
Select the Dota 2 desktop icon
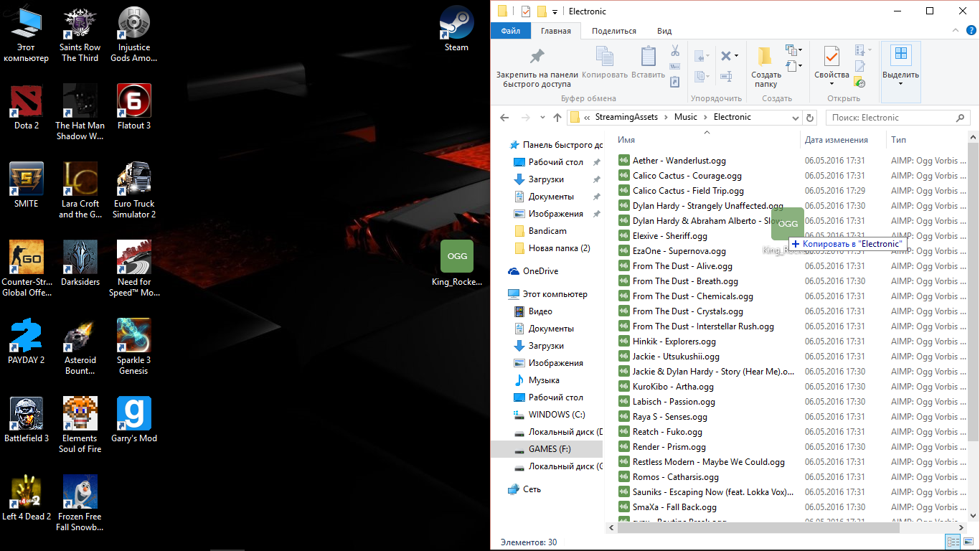click(27, 107)
